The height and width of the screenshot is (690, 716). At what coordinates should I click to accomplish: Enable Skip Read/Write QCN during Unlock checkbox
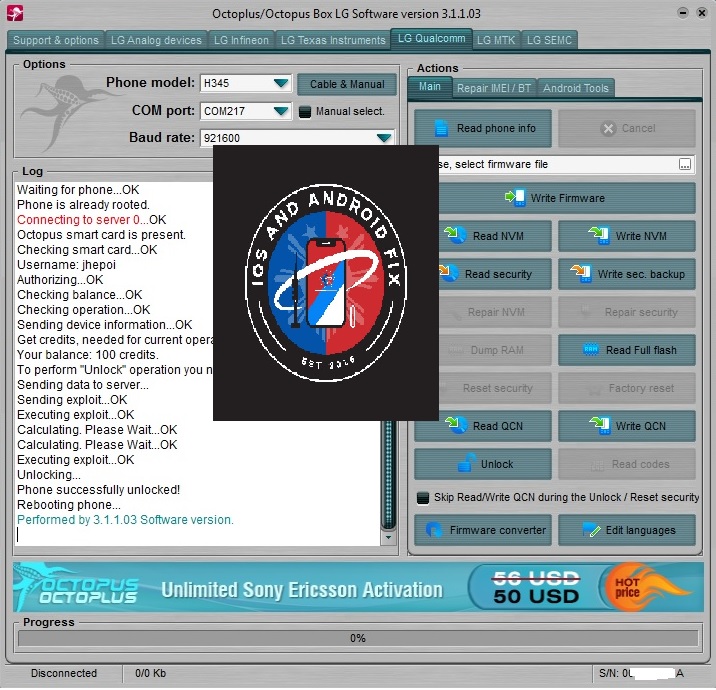(x=423, y=497)
